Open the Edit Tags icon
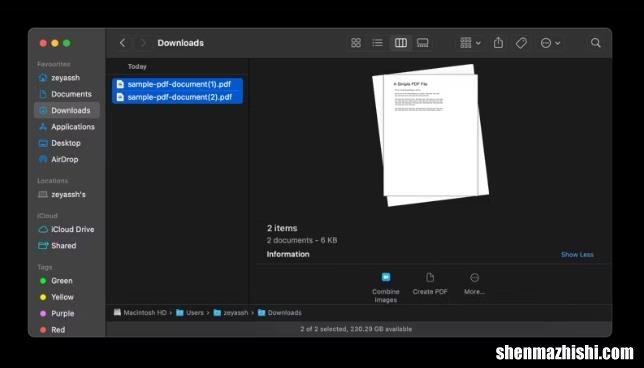644x368 pixels. [x=521, y=43]
